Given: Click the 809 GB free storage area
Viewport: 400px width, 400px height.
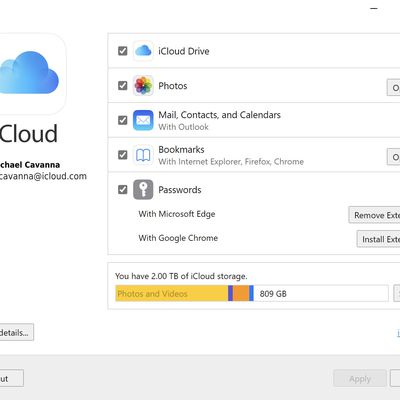Looking at the screenshot, I should 321,293.
